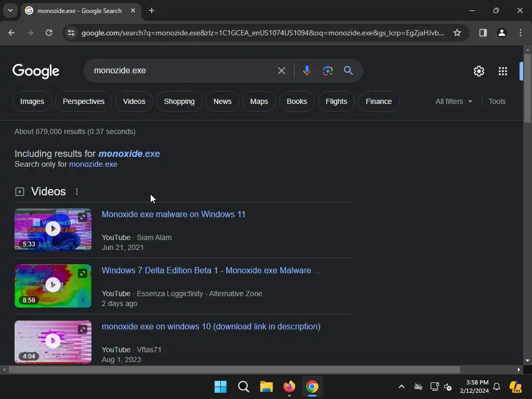Open the notifications bell
This screenshot has width=532, height=399.
point(497,387)
